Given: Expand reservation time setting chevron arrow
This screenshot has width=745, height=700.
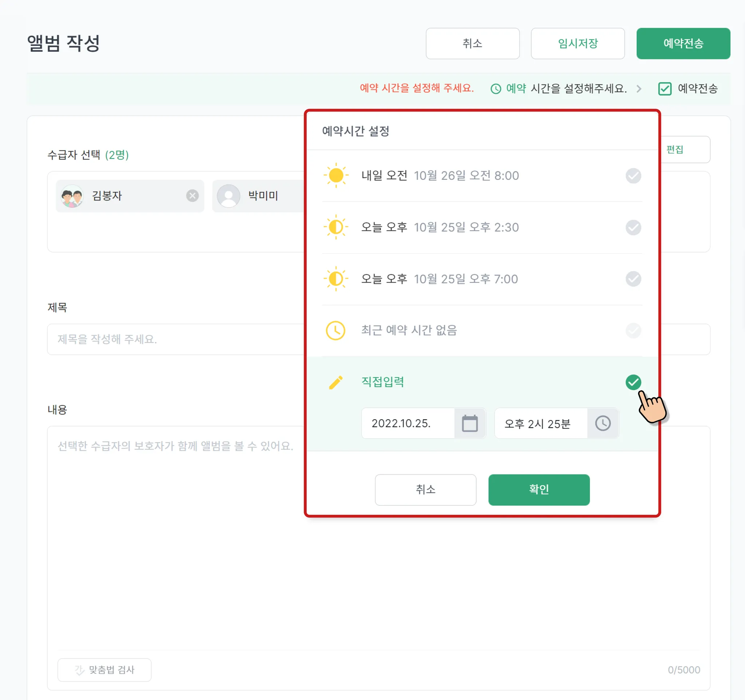Looking at the screenshot, I should pos(639,89).
